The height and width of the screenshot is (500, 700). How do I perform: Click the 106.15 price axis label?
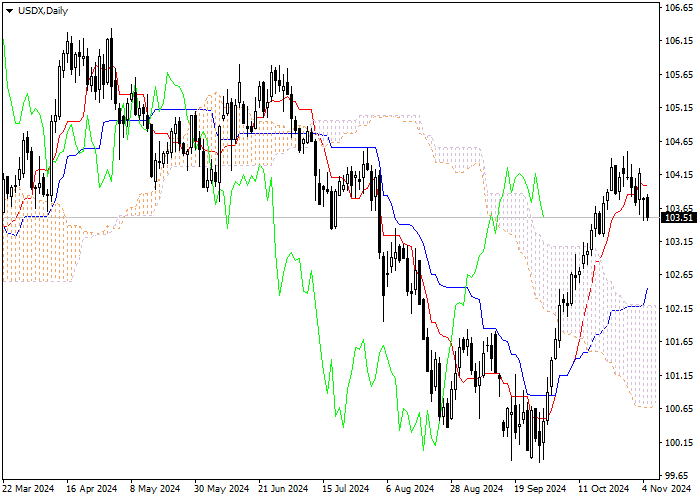(x=679, y=41)
